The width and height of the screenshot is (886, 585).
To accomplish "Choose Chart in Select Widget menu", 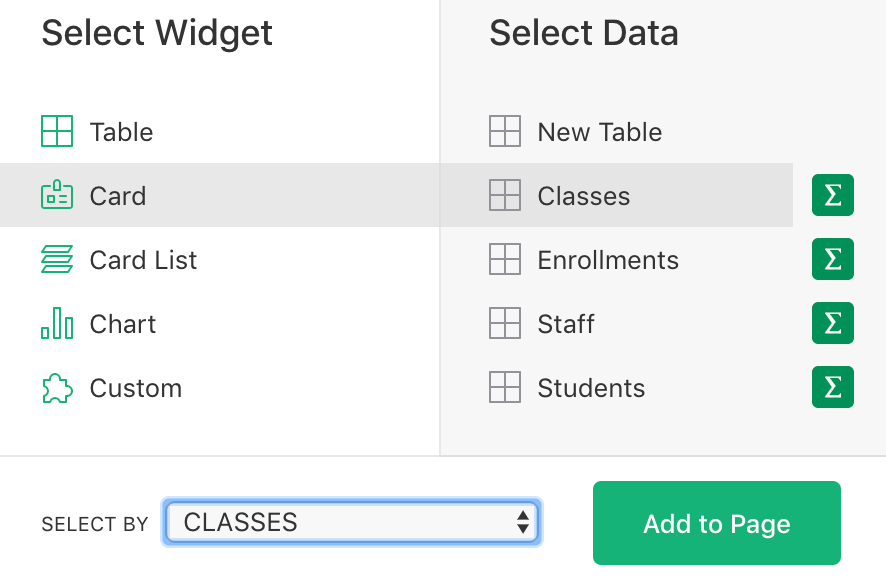I will pyautogui.click(x=122, y=323).
